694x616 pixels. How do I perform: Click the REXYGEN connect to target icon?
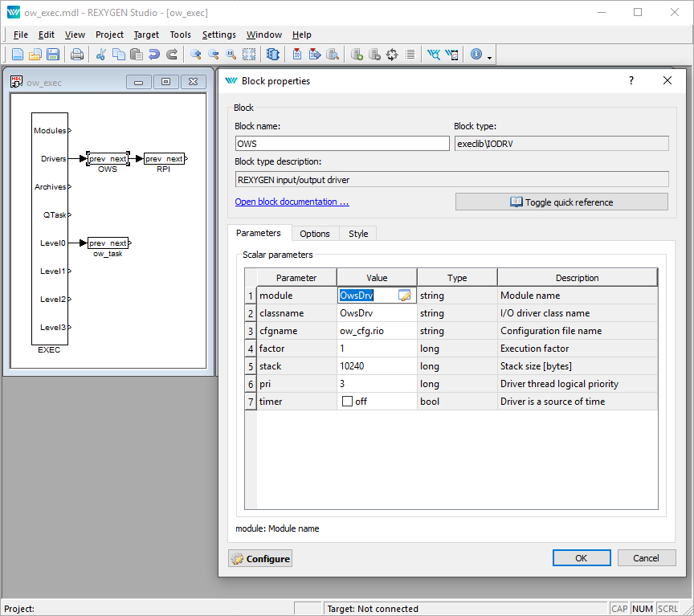click(434, 55)
